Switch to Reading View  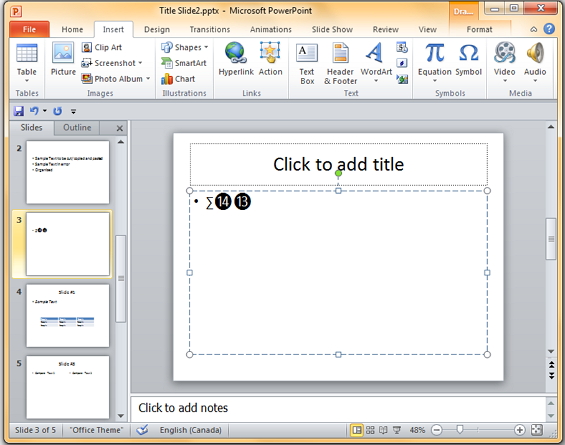[x=383, y=430]
